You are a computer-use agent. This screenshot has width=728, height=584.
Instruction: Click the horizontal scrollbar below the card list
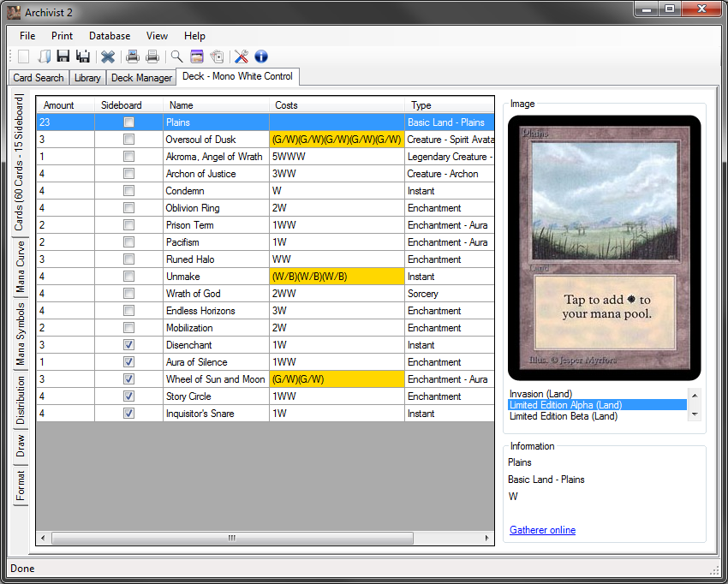[x=231, y=538]
